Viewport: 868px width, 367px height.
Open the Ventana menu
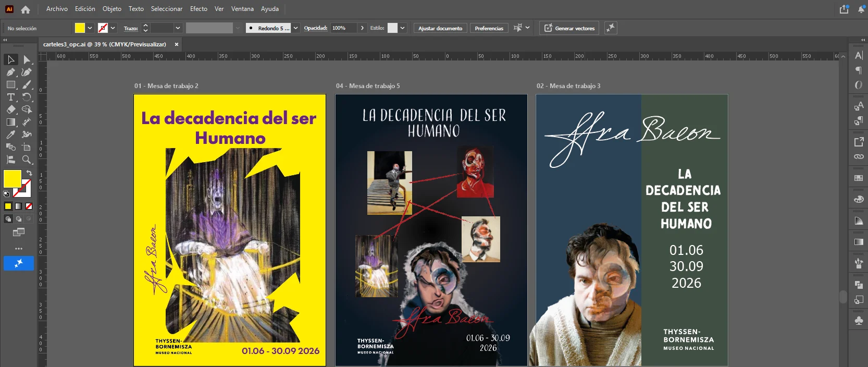click(x=242, y=9)
